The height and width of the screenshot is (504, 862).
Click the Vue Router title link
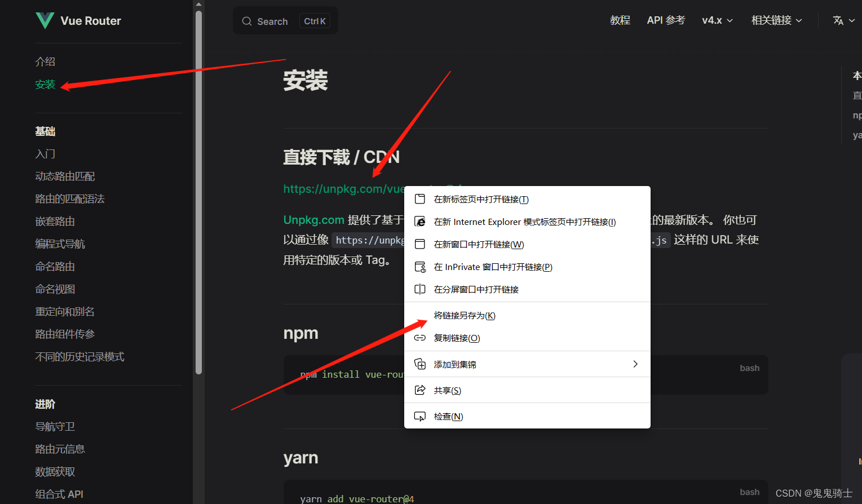(91, 21)
